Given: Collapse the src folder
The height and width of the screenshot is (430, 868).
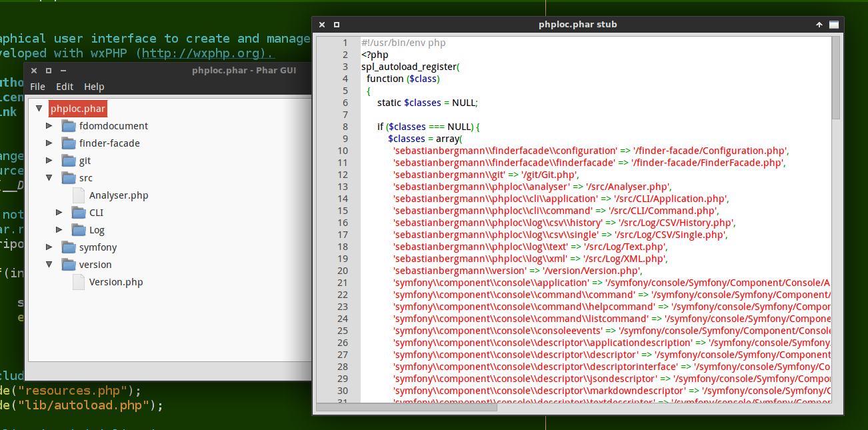Looking at the screenshot, I should click(x=48, y=177).
